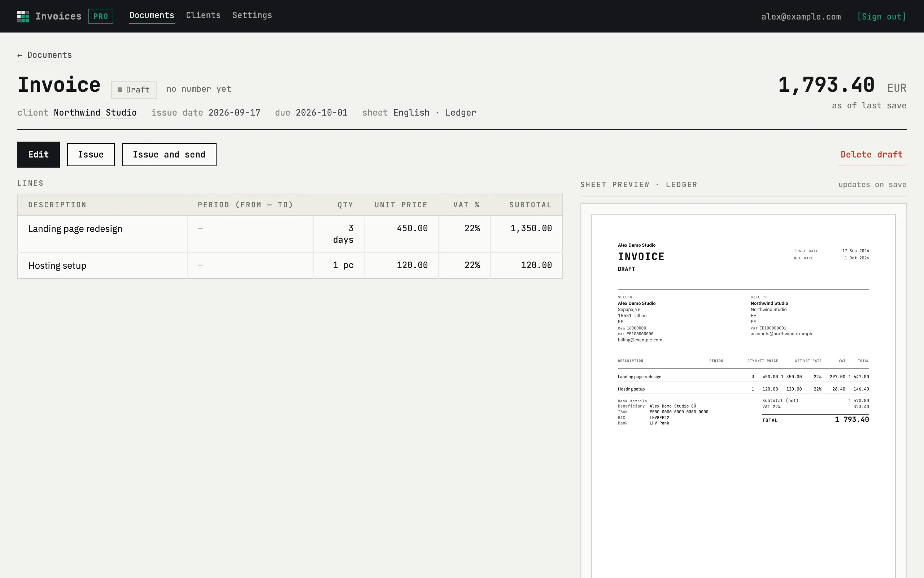This screenshot has height=578, width=924.
Task: Click accounts@northwind.example in the preview
Action: tap(781, 334)
